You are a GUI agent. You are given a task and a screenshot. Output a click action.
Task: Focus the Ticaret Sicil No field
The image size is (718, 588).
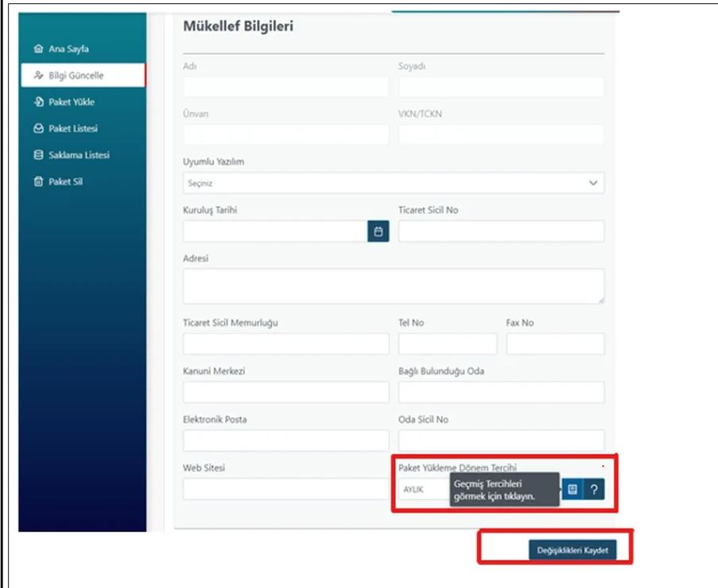pos(501,231)
